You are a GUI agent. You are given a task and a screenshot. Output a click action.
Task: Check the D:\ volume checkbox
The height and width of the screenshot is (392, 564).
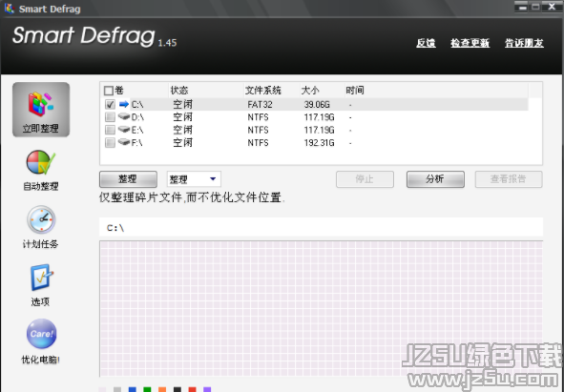110,117
